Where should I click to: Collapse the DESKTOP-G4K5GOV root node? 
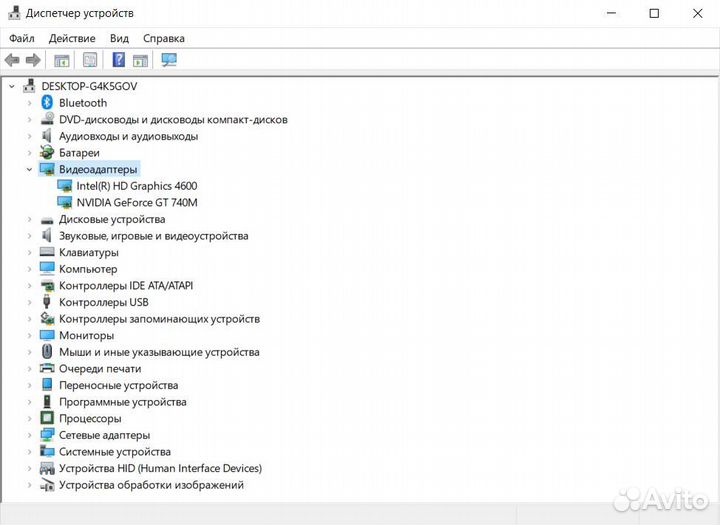pos(12,87)
